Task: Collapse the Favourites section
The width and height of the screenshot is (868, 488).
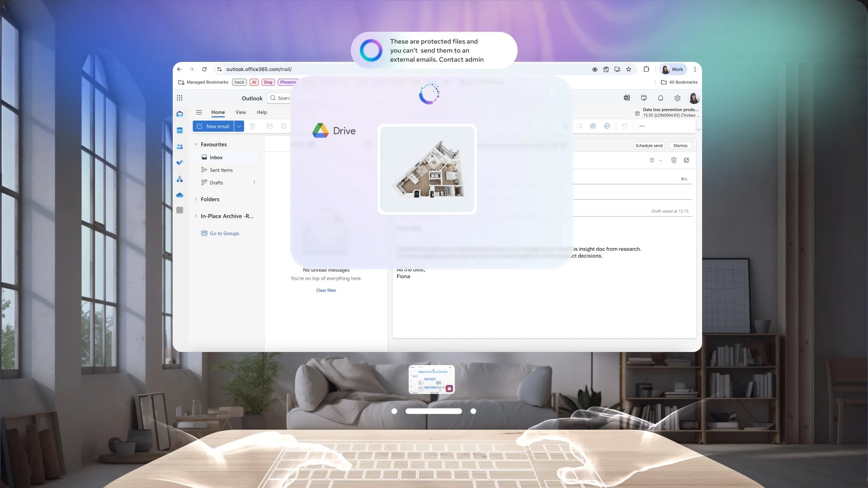Action: point(196,145)
